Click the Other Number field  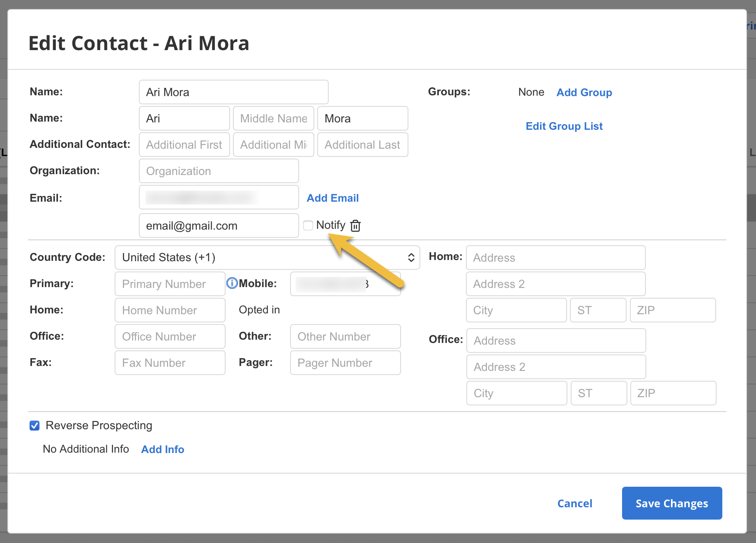point(346,336)
